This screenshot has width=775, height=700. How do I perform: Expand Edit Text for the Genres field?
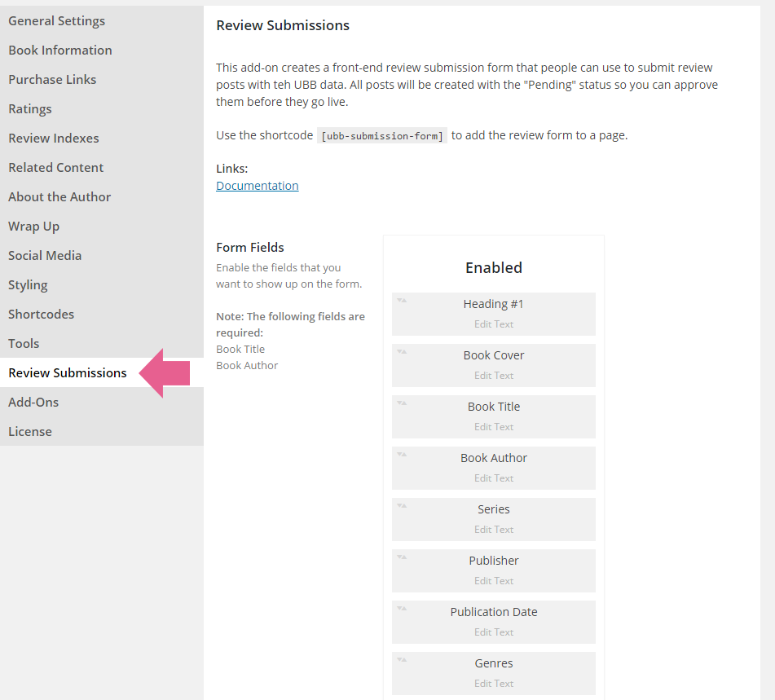click(x=494, y=684)
